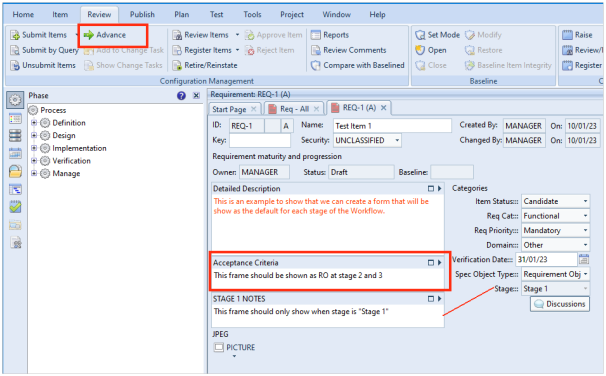This screenshot has width=606, height=376.
Task: Click the Advance button in the ribbon
Action: [105, 35]
